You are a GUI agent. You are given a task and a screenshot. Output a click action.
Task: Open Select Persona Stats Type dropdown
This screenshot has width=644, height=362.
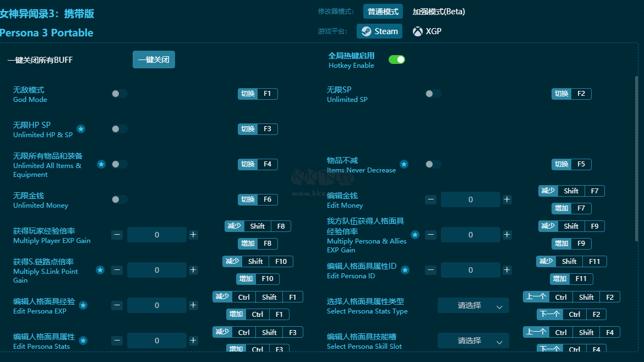point(473,306)
